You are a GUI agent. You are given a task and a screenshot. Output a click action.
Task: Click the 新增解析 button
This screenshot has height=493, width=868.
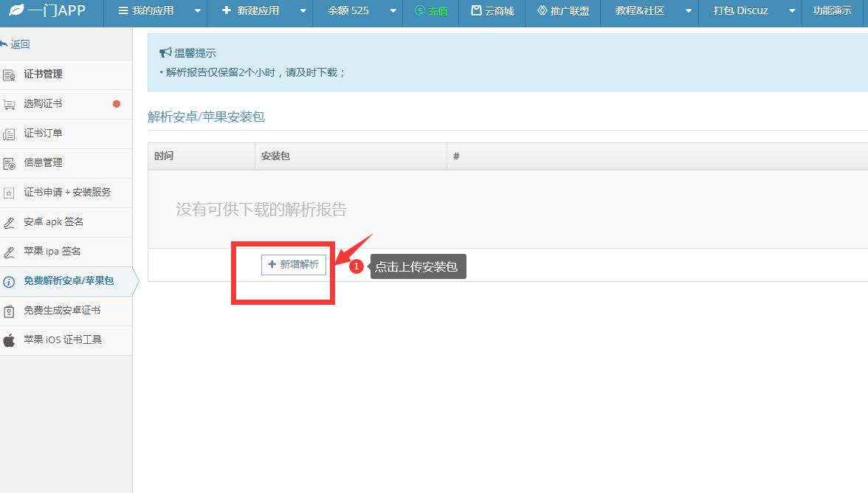point(294,265)
